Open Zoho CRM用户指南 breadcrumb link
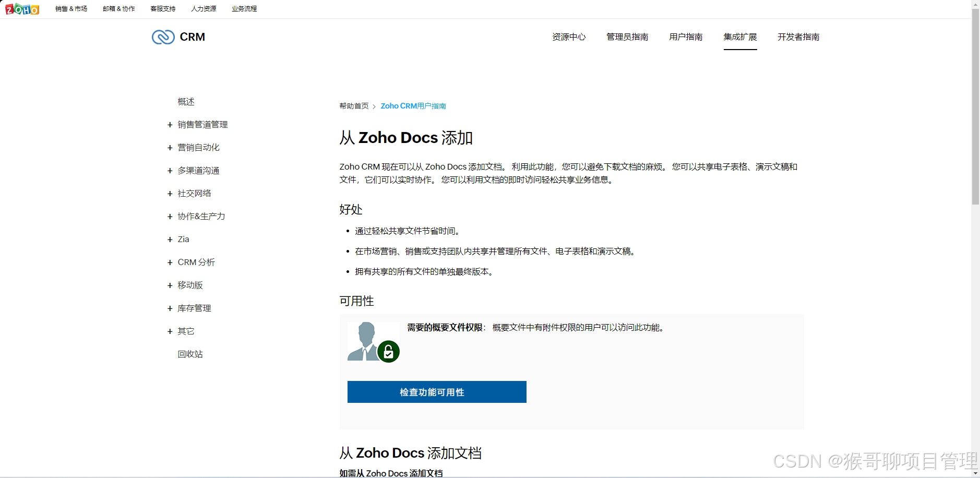The height and width of the screenshot is (478, 980). tap(413, 106)
